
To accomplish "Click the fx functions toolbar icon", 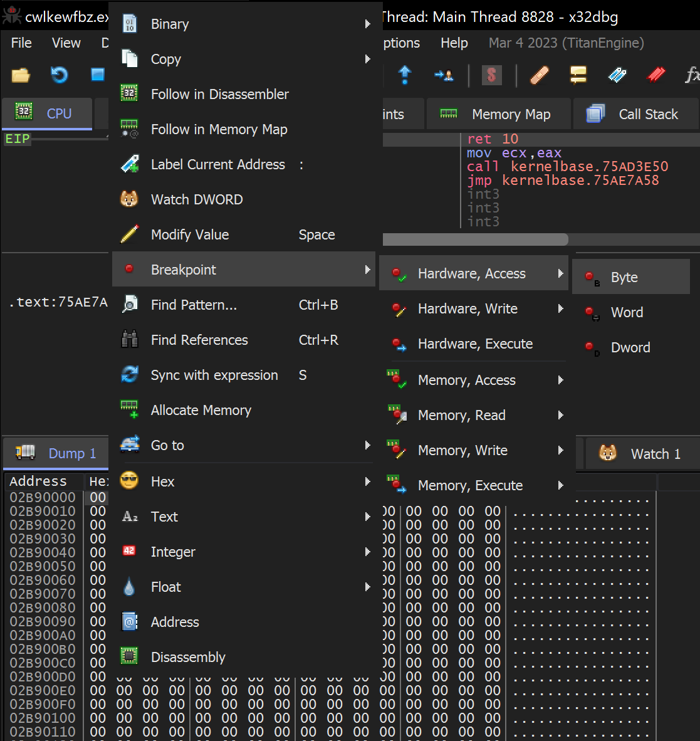I will pyautogui.click(x=692, y=75).
